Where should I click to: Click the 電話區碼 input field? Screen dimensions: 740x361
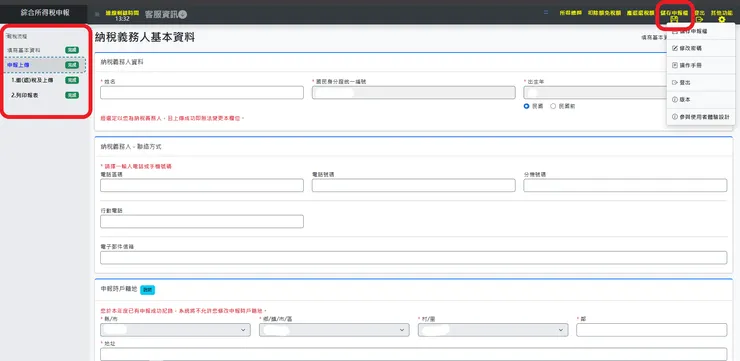[x=202, y=185]
